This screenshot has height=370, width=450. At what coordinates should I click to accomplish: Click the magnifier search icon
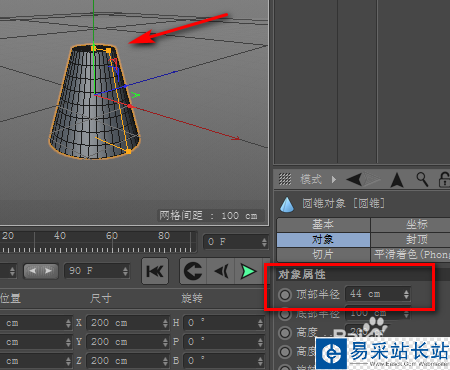click(x=422, y=179)
